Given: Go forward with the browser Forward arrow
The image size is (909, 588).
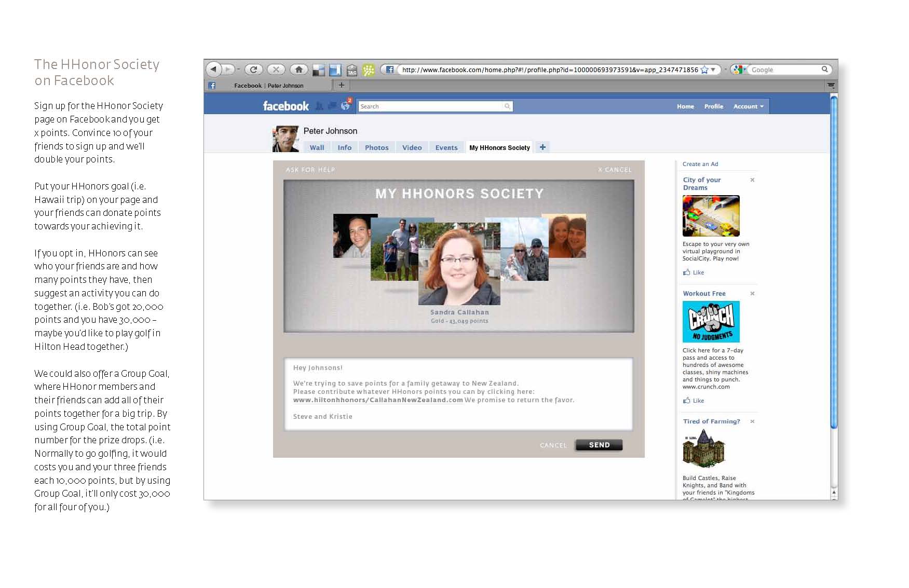Looking at the screenshot, I should [x=228, y=69].
